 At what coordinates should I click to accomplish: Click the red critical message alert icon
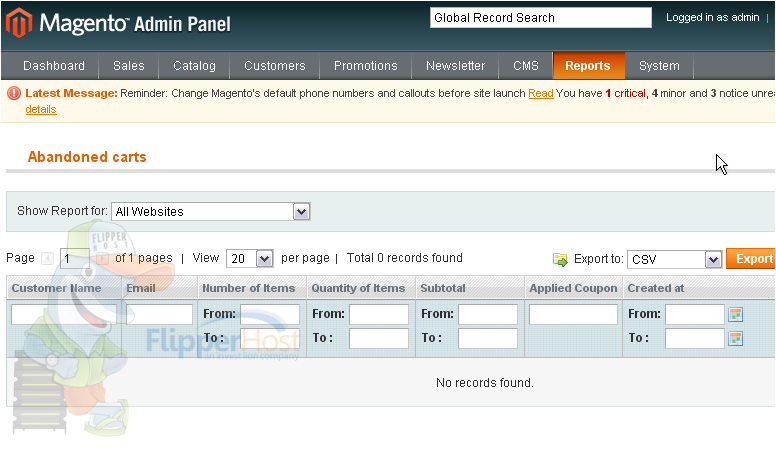pyautogui.click(x=14, y=93)
